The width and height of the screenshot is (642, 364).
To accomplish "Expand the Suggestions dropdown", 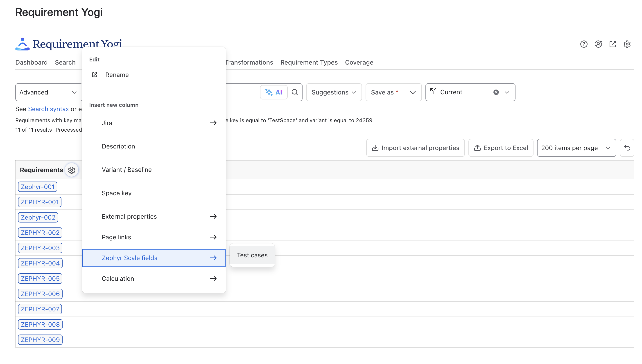I will point(334,92).
